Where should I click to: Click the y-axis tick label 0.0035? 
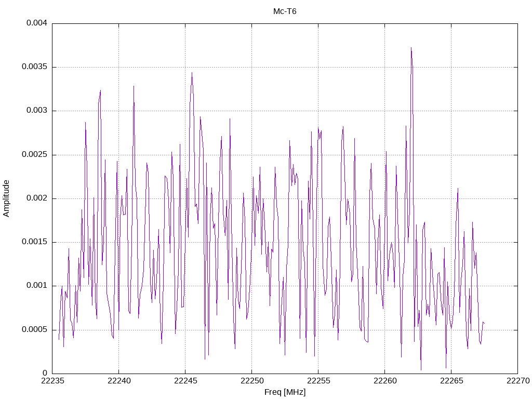[35, 67]
